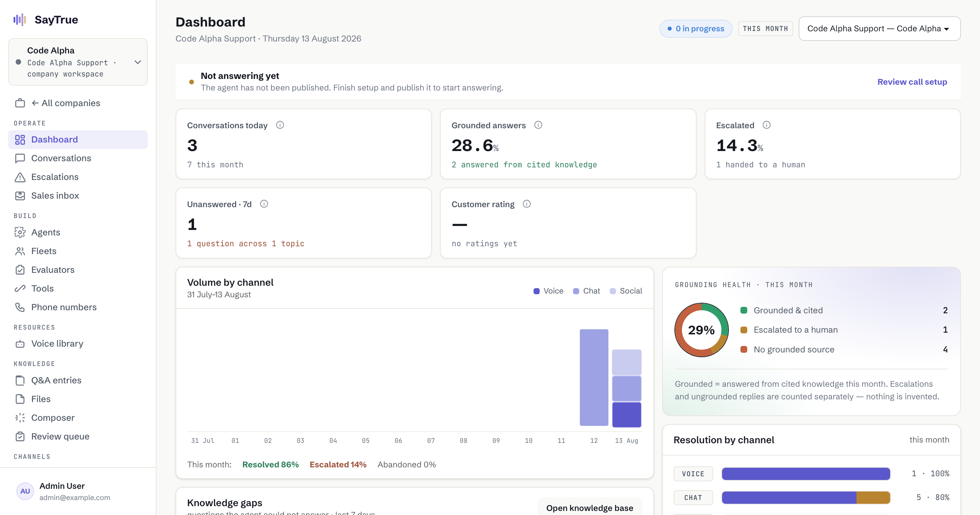The image size is (980, 515).
Task: Click the AU user avatar
Action: click(x=25, y=491)
